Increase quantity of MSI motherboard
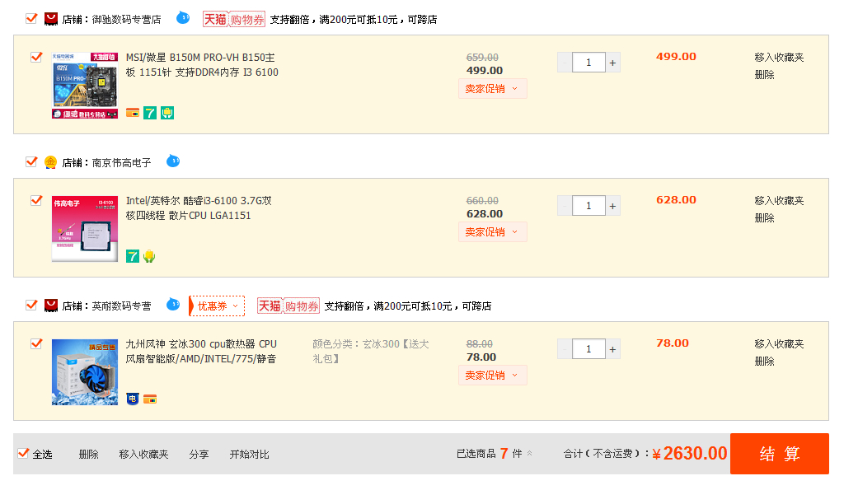The image size is (844, 504). (612, 63)
